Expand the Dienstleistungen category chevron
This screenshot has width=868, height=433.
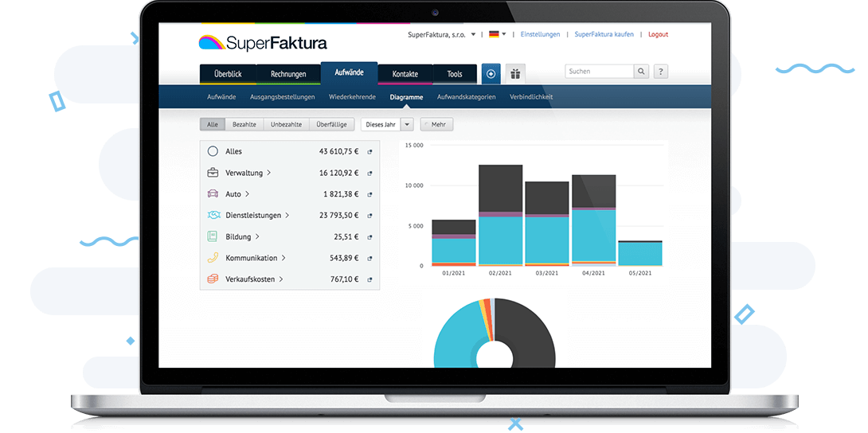(x=287, y=215)
